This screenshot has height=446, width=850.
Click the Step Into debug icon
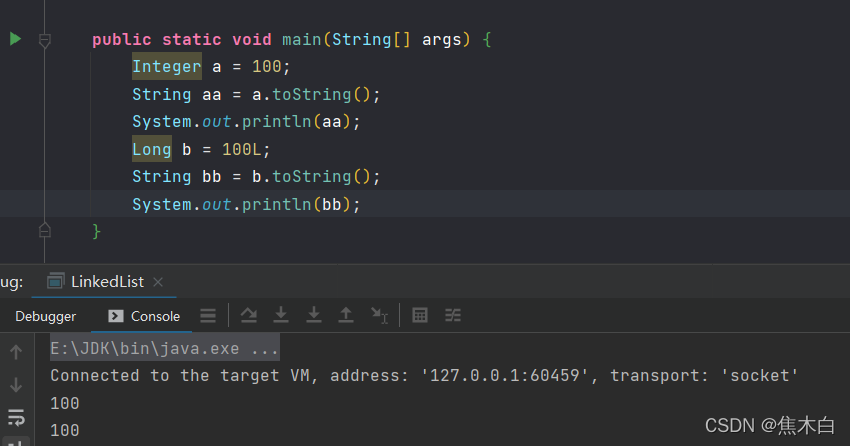[281, 315]
